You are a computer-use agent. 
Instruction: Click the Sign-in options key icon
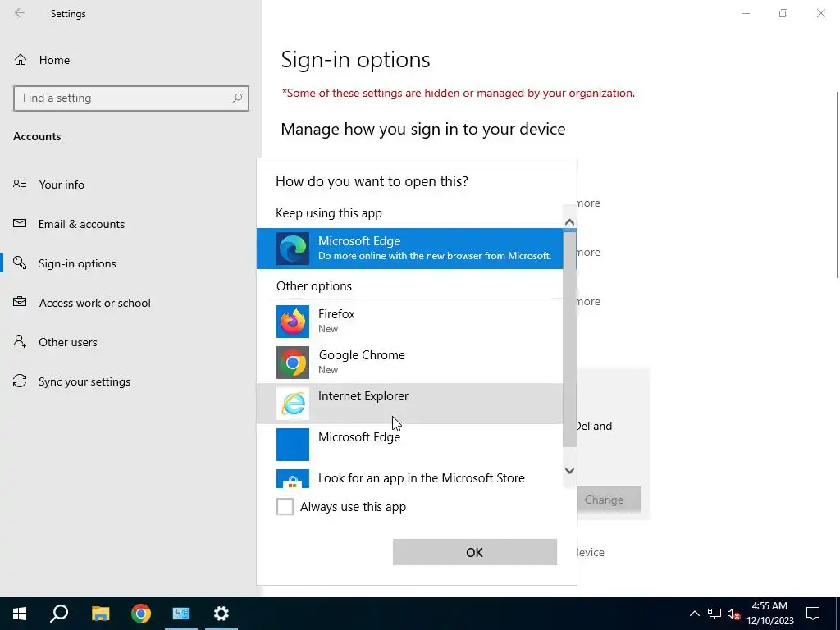point(20,262)
